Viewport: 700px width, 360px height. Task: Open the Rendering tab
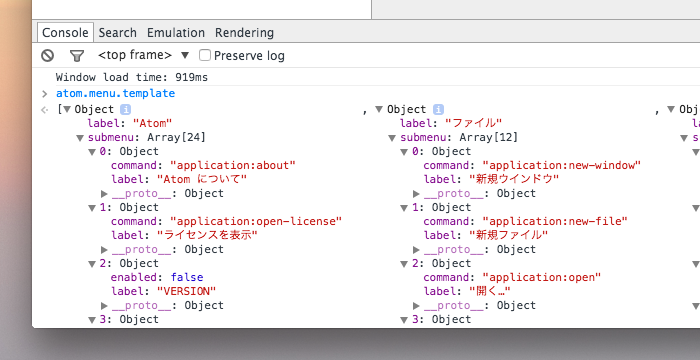[x=244, y=33]
